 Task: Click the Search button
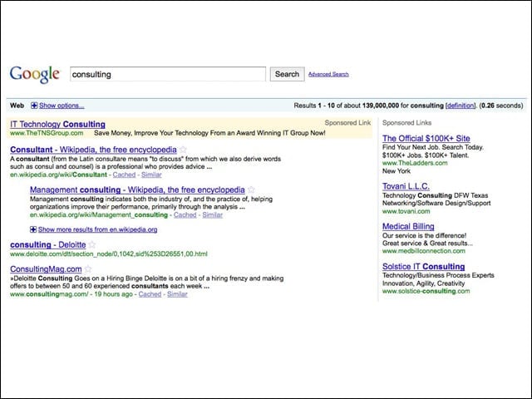coord(287,74)
